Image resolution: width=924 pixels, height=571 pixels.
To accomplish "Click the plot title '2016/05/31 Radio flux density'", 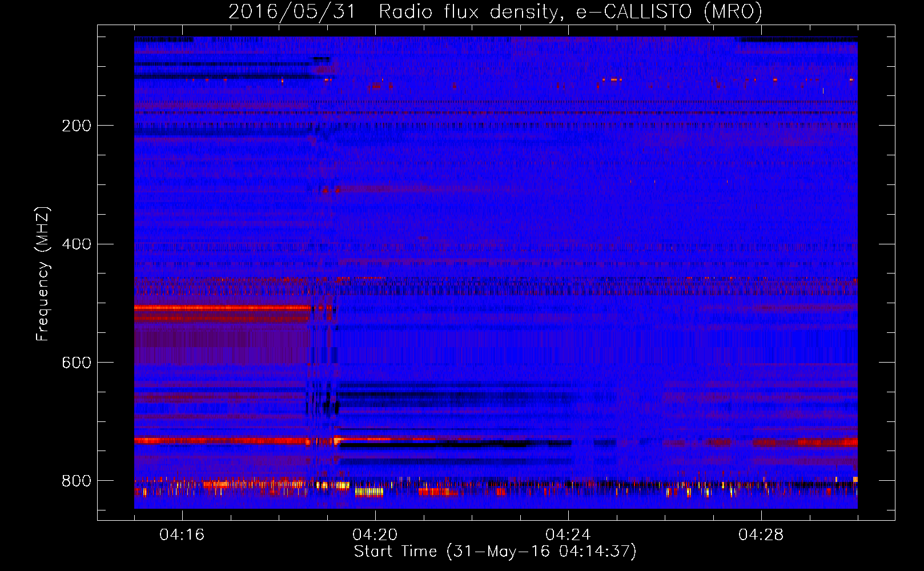I will pyautogui.click(x=394, y=11).
